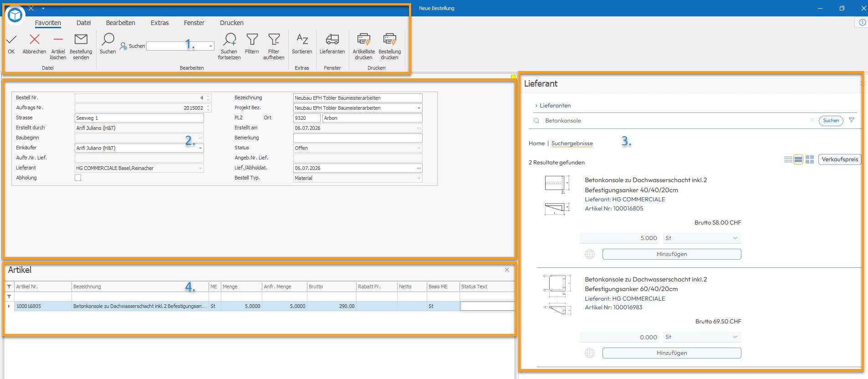Add the 40/40/20cm console via Hinzufügen
Screen dimensions: 868x379
[672, 254]
